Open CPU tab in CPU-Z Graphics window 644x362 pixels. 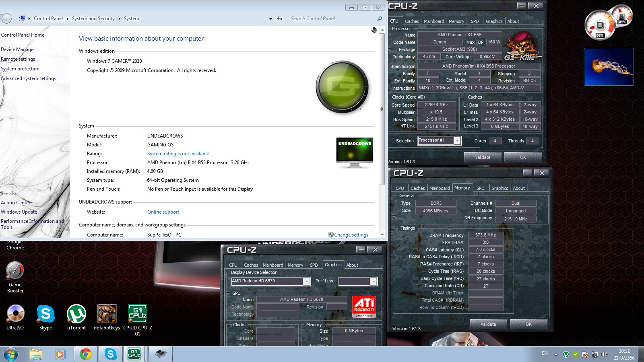[x=233, y=265]
